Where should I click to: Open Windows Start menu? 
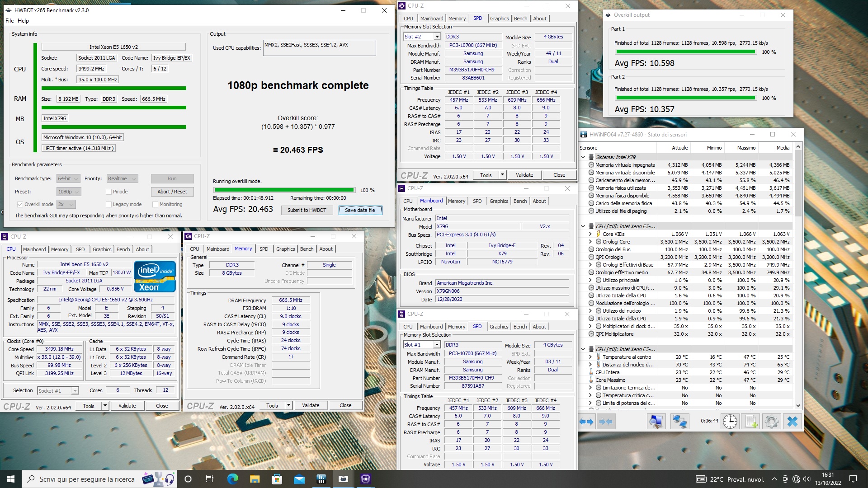(x=11, y=479)
